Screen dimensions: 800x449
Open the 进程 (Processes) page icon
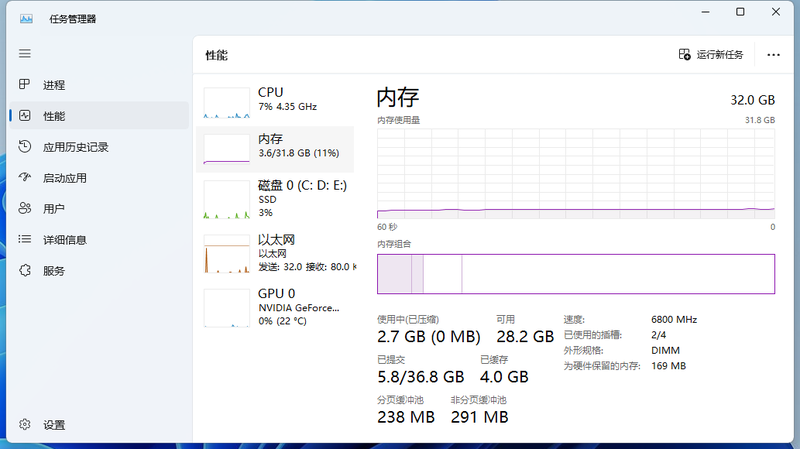click(25, 85)
